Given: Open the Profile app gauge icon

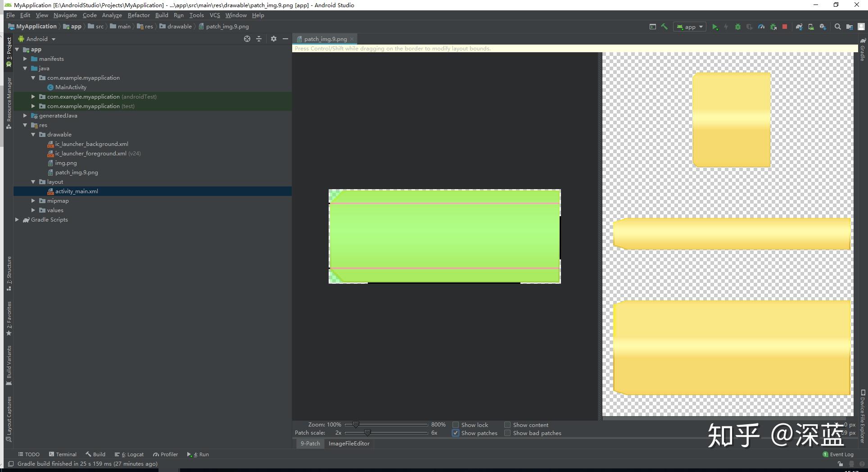Looking at the screenshot, I should 761,27.
